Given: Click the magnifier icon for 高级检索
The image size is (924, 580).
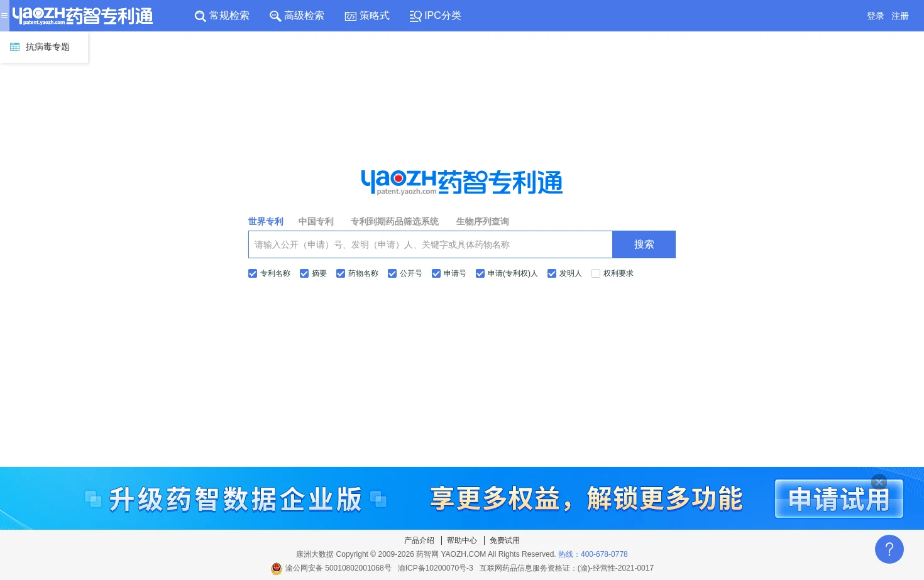Looking at the screenshot, I should pos(275,16).
